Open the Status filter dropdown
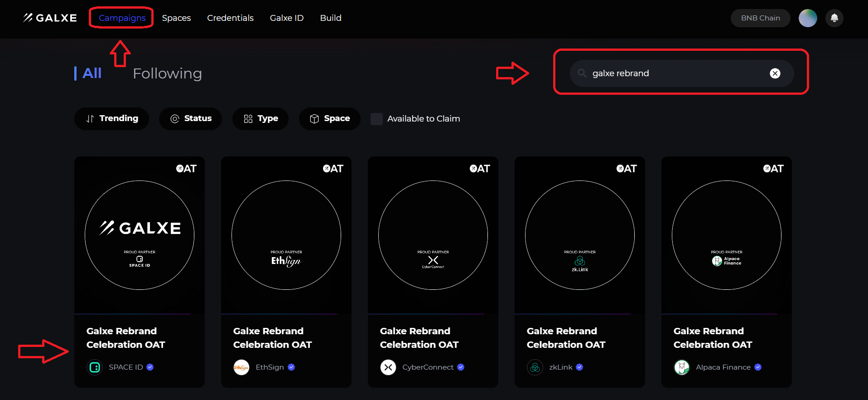 190,118
